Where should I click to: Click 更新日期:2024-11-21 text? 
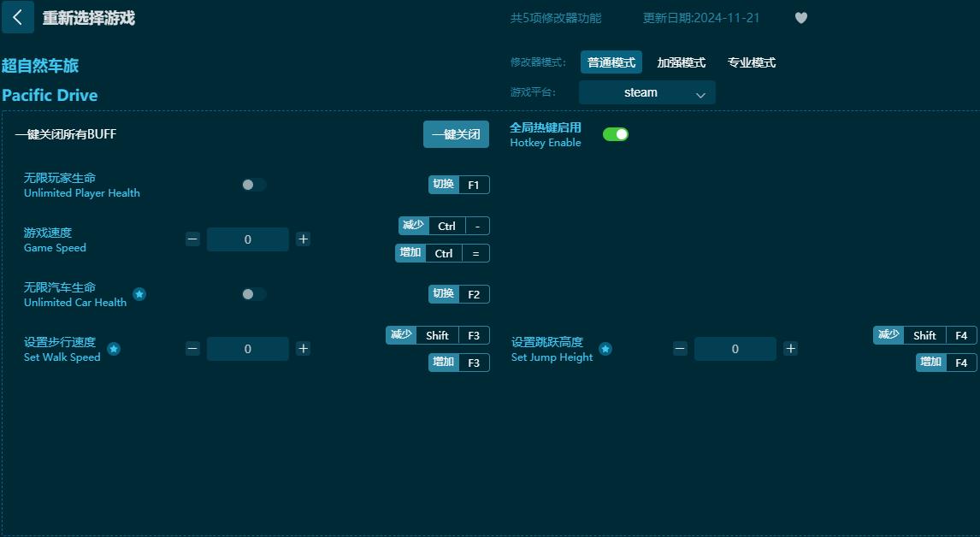(x=701, y=18)
